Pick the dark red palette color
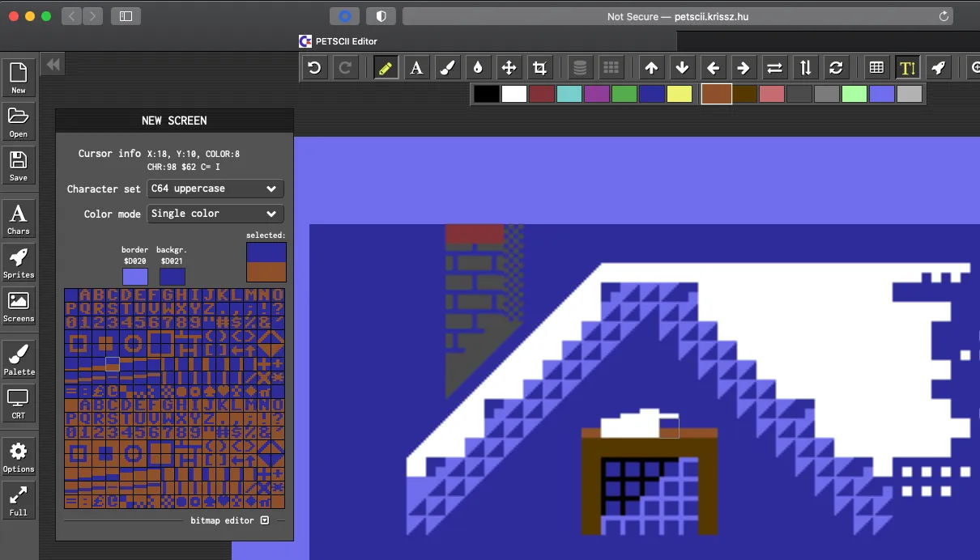Image resolution: width=980 pixels, height=560 pixels. pos(542,94)
